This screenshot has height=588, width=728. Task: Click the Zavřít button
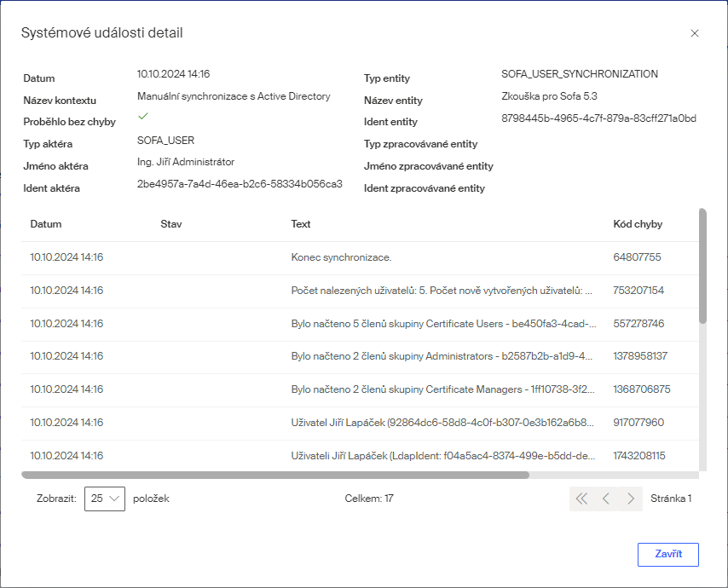[667, 554]
